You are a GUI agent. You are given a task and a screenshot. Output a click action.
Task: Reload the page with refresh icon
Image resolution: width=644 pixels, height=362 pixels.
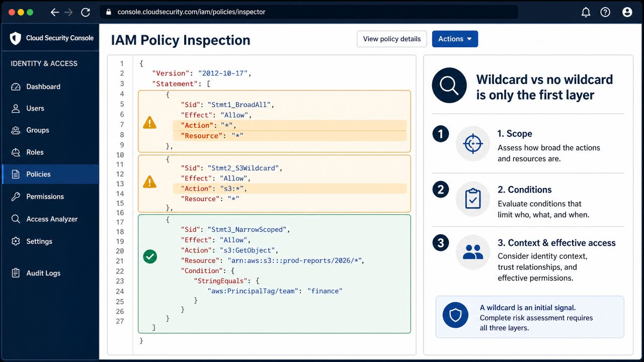pos(86,12)
